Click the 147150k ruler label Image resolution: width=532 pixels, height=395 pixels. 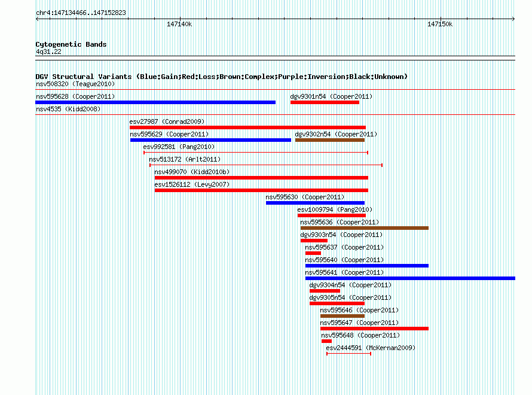(440, 24)
